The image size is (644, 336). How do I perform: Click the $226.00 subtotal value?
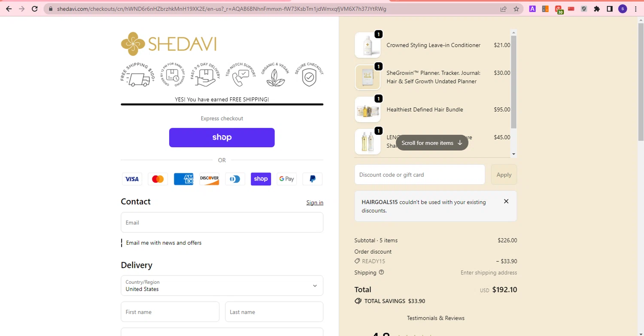(x=507, y=240)
